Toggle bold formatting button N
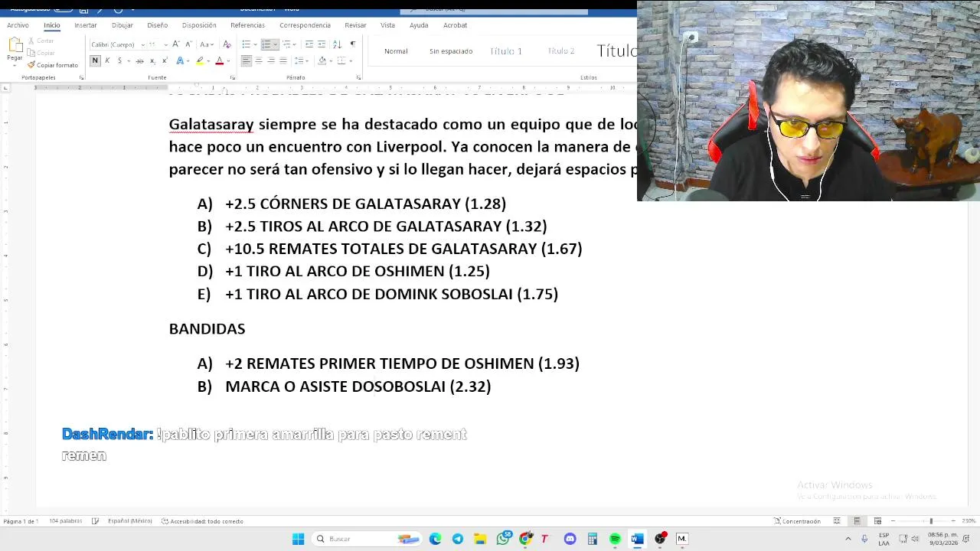Viewport: 980px width, 551px height. coord(95,60)
